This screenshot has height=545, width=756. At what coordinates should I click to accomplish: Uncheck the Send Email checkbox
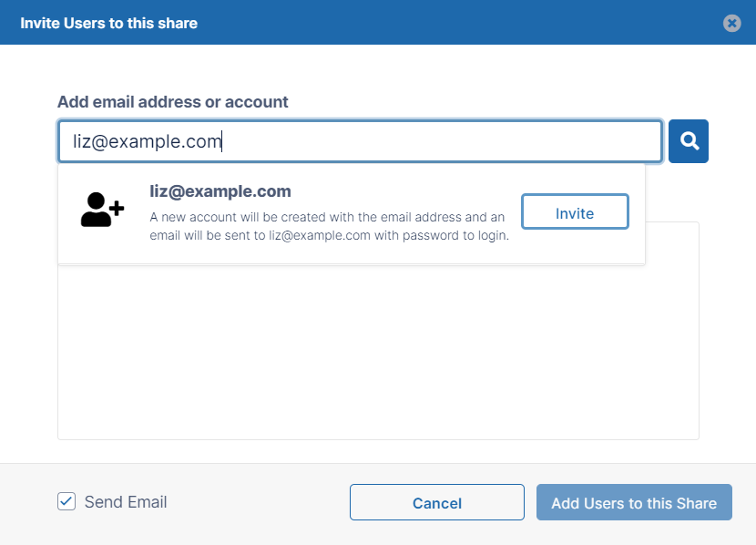[66, 501]
